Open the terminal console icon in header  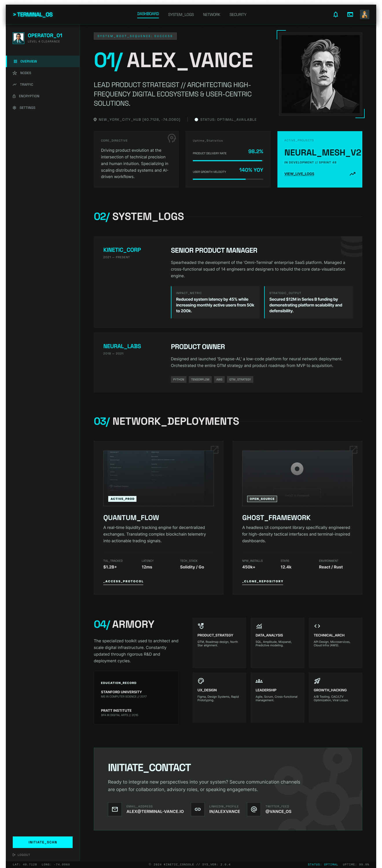pyautogui.click(x=350, y=14)
